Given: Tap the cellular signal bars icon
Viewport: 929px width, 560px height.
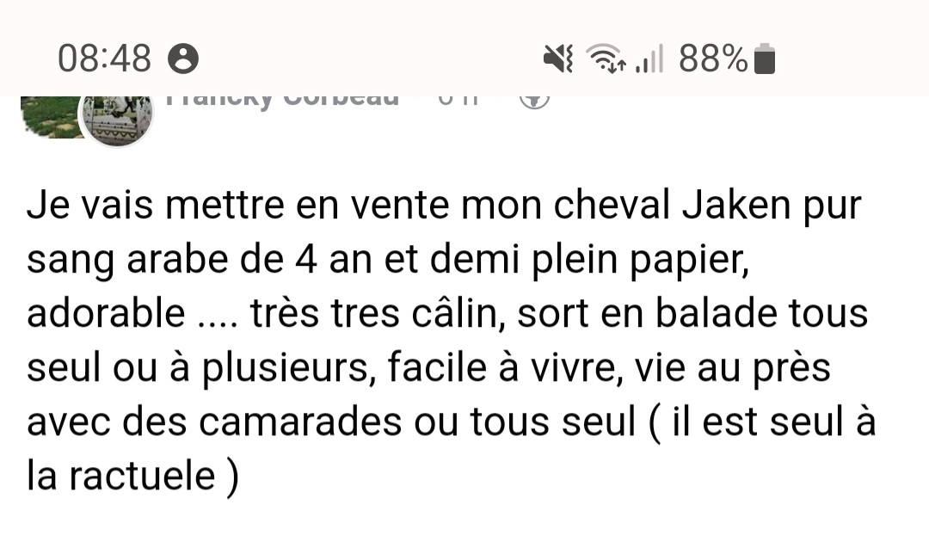Looking at the screenshot, I should [650, 59].
